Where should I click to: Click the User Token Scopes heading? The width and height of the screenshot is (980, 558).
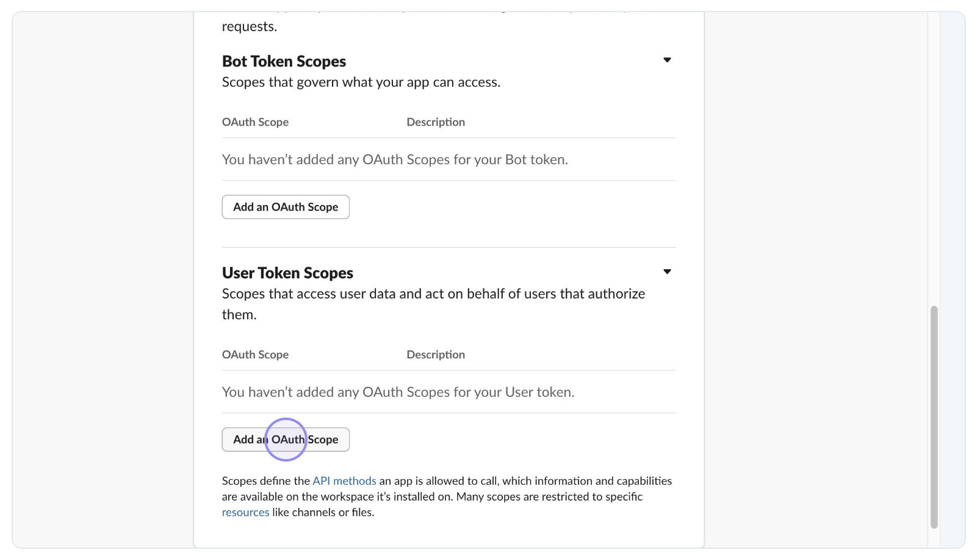287,273
